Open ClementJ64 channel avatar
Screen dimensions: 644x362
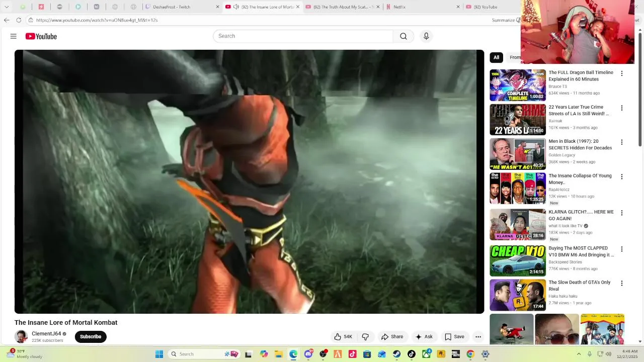[x=21, y=337]
